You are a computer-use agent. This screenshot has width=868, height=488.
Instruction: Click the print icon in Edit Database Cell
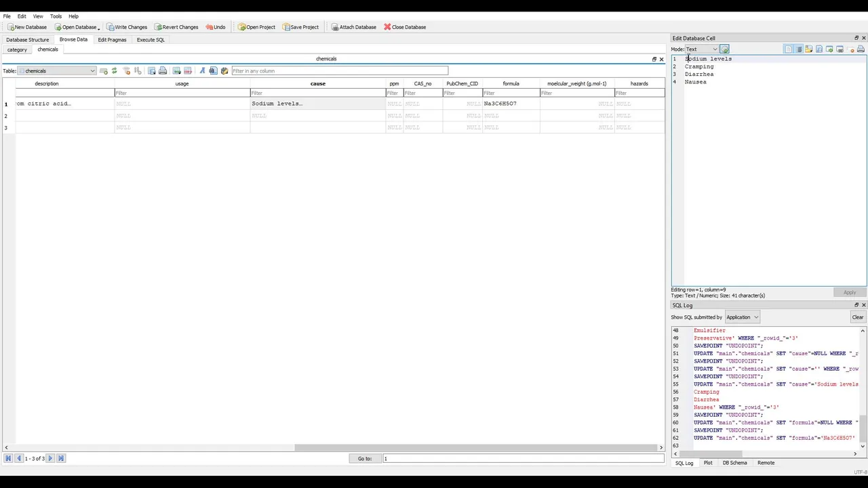click(861, 49)
